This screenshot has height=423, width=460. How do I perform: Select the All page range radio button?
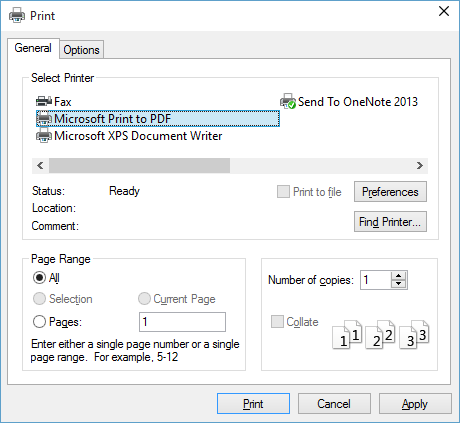click(39, 278)
